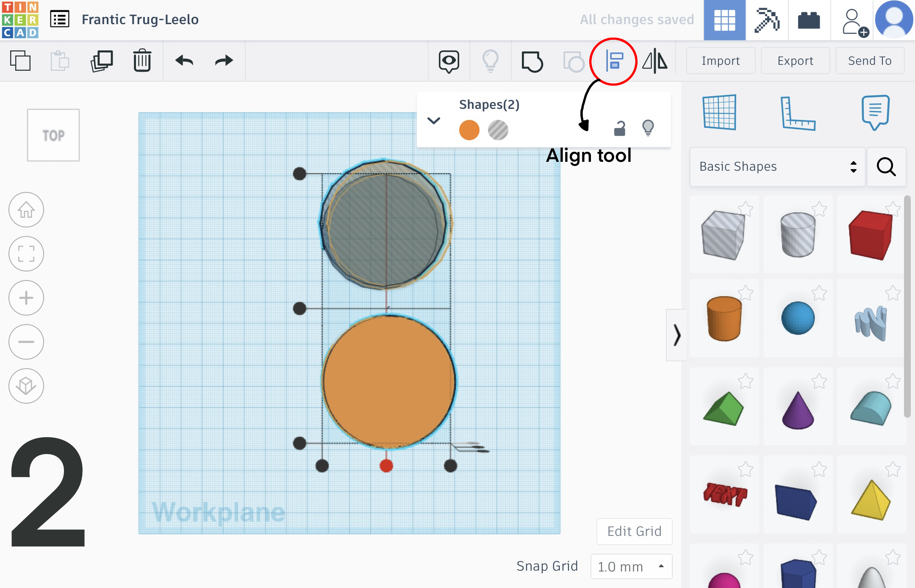The width and height of the screenshot is (915, 588).
Task: Click the Duplicate and repeat icon
Action: [102, 61]
